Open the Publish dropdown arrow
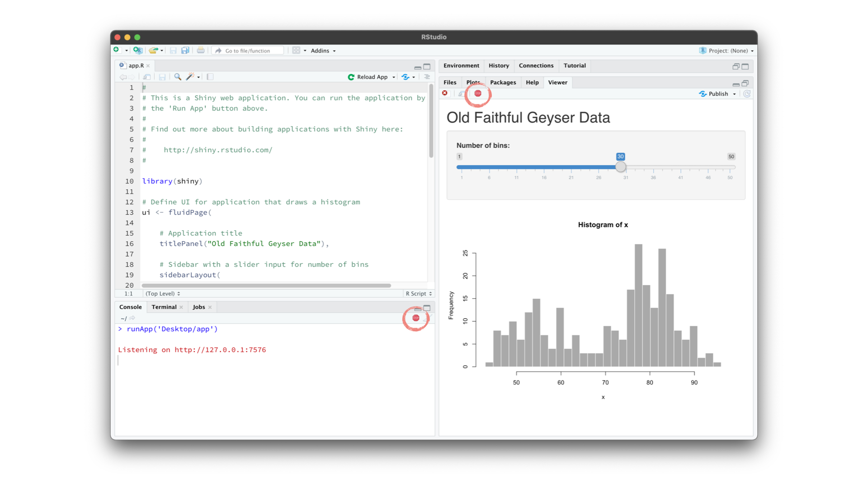Screen dimensions: 868x488 734,94
